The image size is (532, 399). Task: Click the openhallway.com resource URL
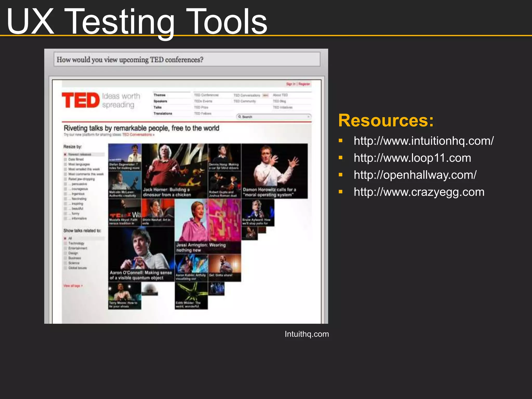tap(415, 175)
